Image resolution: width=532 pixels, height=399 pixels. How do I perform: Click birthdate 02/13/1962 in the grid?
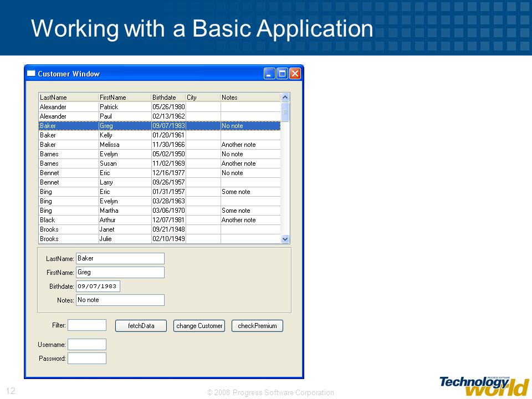click(x=168, y=116)
